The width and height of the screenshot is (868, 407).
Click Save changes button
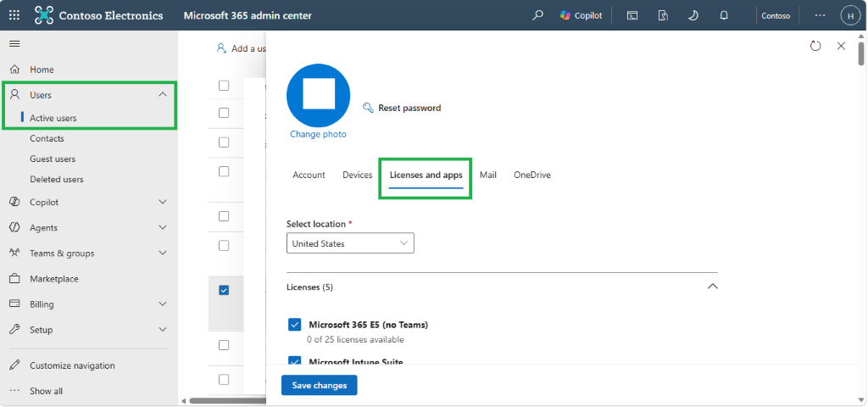point(320,386)
